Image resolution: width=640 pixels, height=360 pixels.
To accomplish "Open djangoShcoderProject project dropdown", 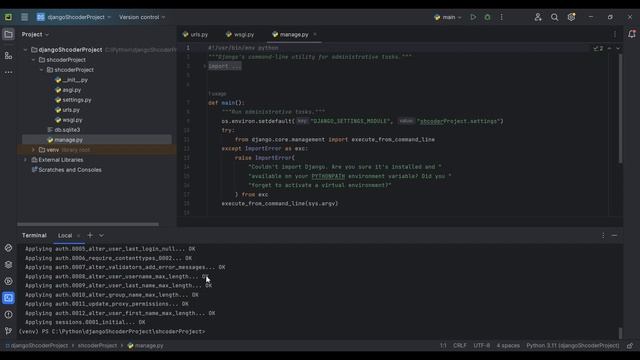I will click(x=74, y=17).
